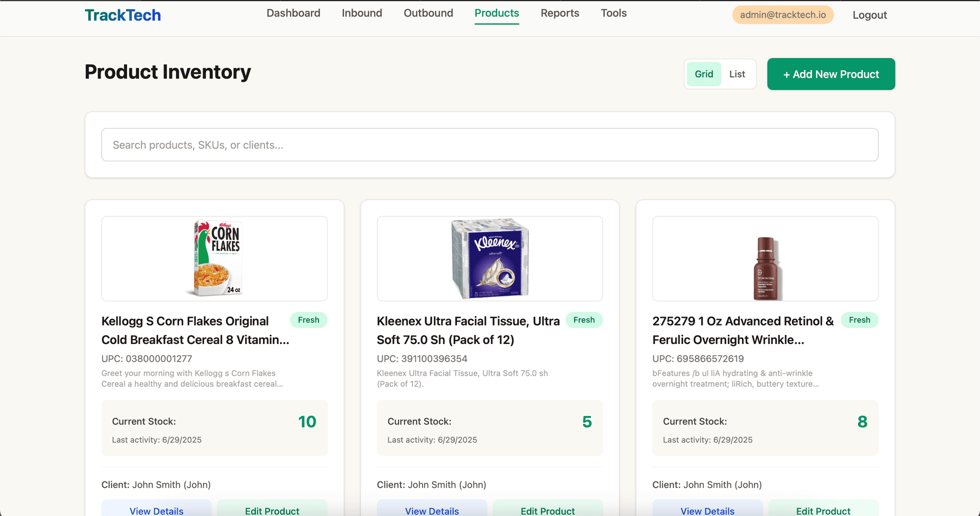Click the Kleenex product image
Screen dimensions: 980x516
click(x=489, y=258)
